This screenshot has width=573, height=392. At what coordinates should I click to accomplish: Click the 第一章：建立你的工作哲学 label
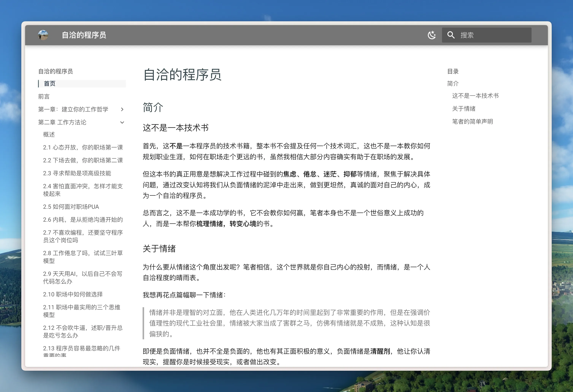click(73, 110)
